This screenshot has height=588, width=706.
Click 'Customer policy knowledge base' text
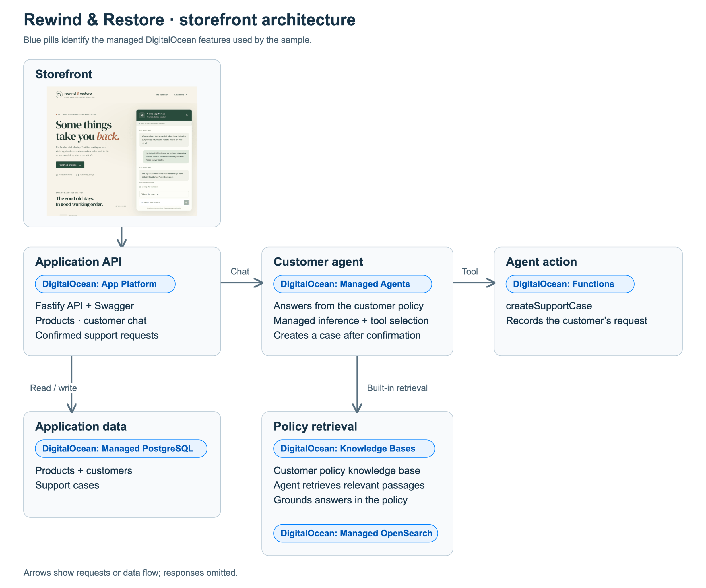347,470
